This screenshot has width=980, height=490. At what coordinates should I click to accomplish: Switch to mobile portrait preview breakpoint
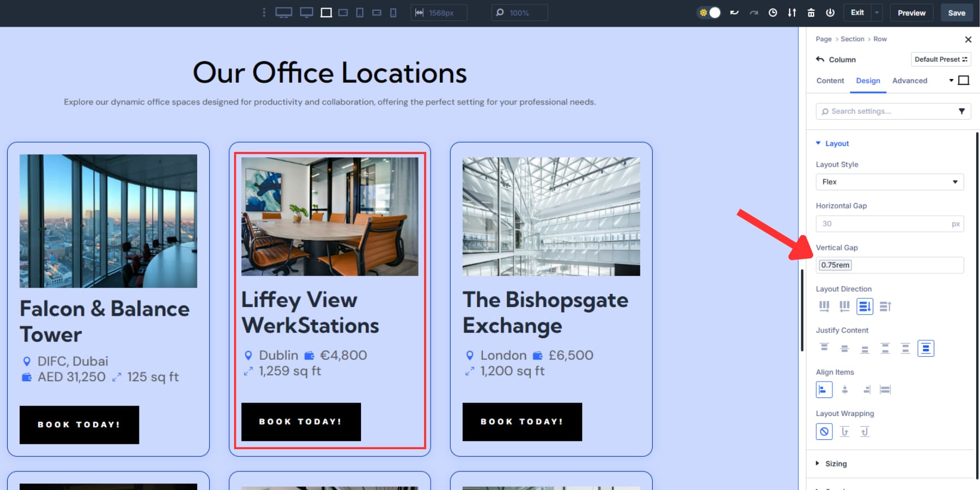pyautogui.click(x=393, y=12)
